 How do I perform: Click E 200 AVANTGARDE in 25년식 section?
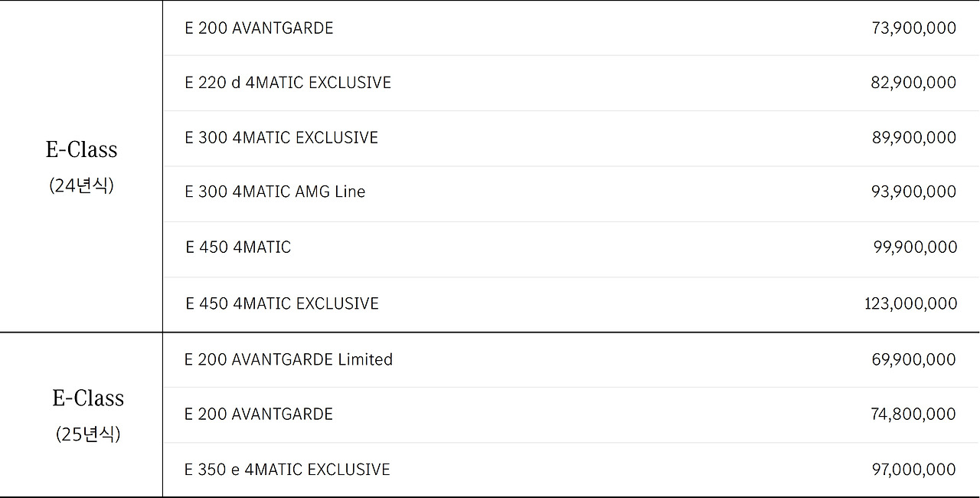coord(259,414)
